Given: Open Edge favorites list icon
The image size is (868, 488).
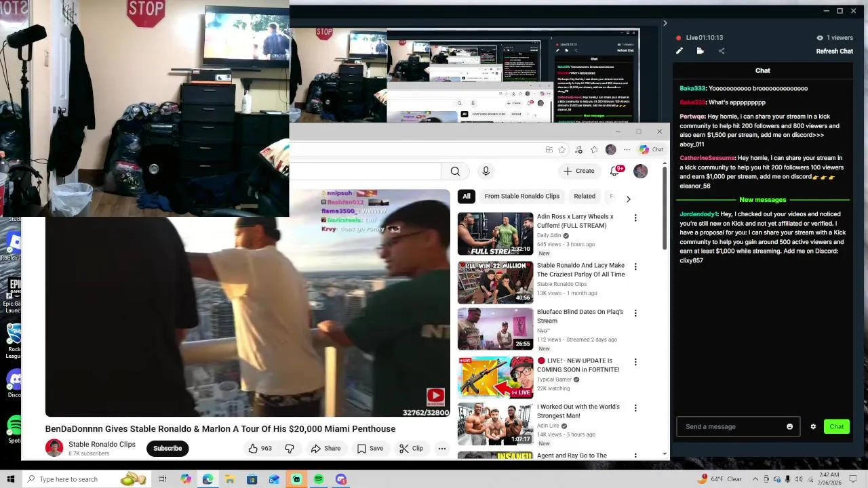Looking at the screenshot, I should [x=594, y=150].
